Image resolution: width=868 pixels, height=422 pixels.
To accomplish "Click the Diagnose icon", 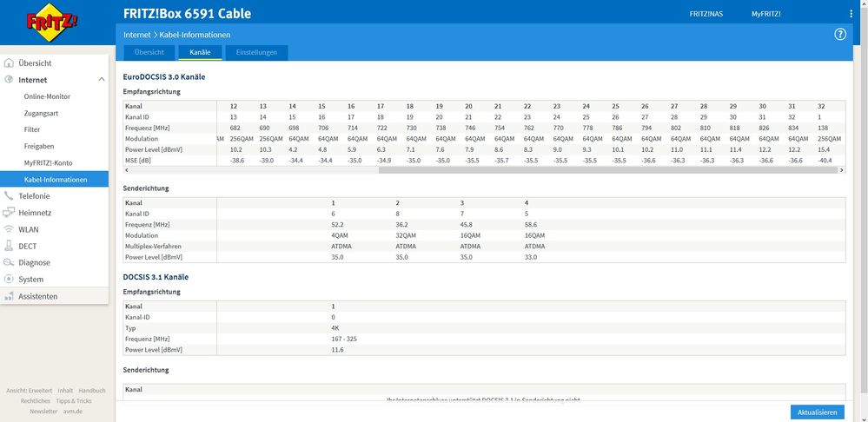I will 9,262.
